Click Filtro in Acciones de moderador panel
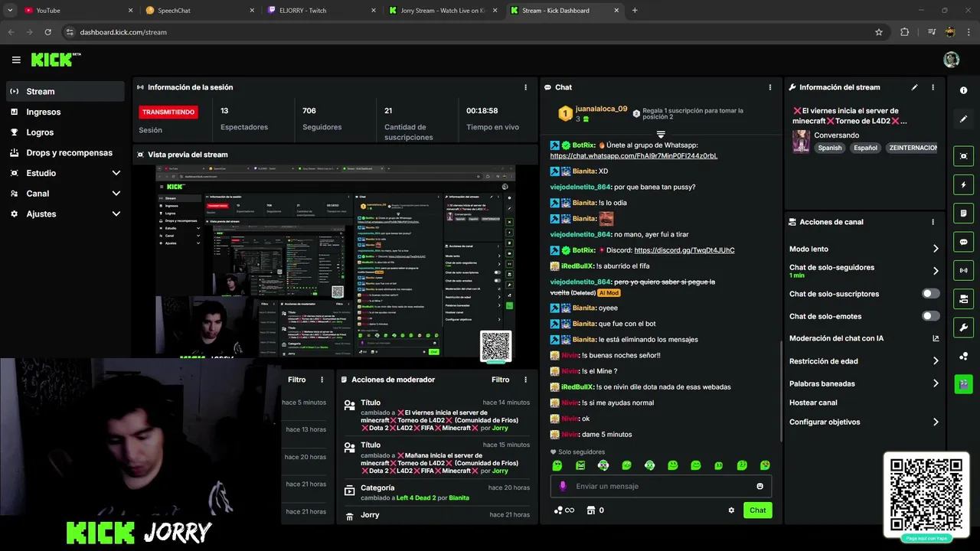This screenshot has width=980, height=551. coord(500,380)
